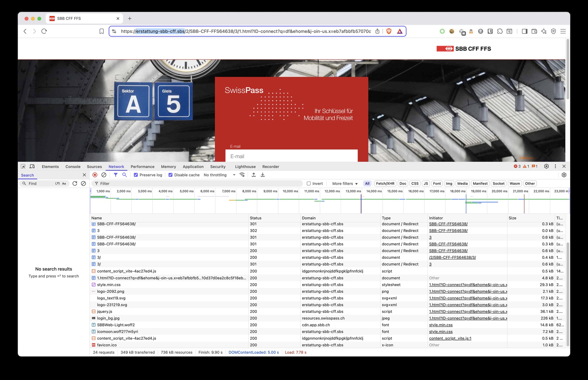Click the request list vertical scrollbar
This screenshot has width=588, height=380.
coord(567,294)
